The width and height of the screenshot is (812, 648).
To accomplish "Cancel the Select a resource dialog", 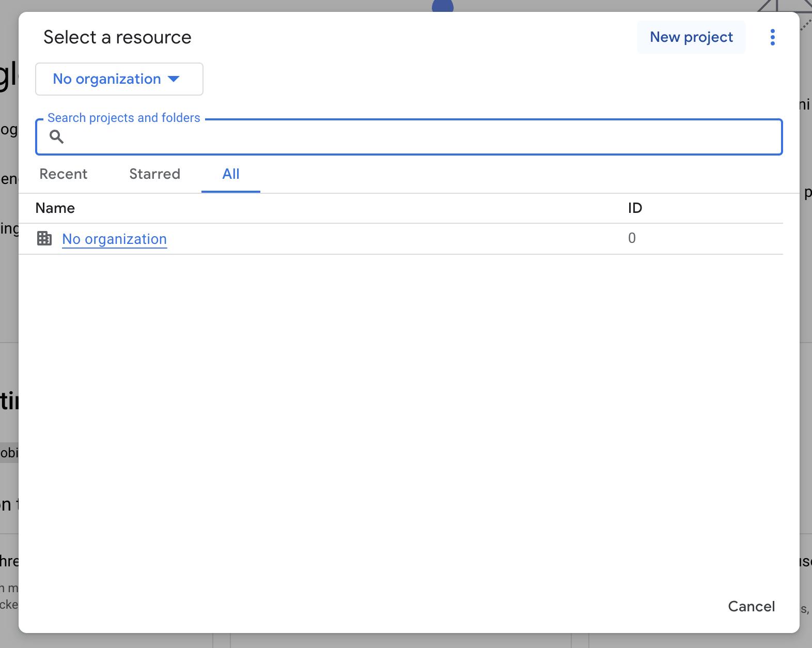I will [x=752, y=606].
